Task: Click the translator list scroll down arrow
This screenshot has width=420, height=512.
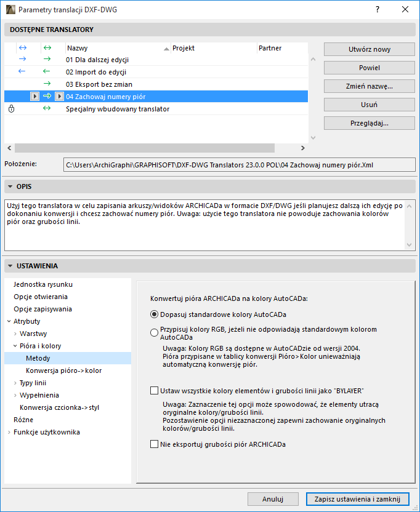Action: pyautogui.click(x=313, y=138)
